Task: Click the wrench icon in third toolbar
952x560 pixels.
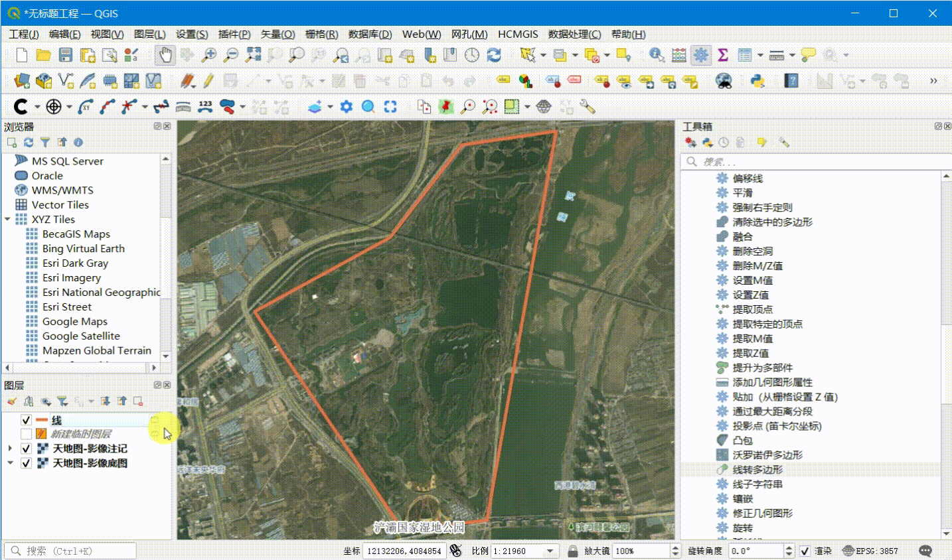Action: [x=587, y=107]
